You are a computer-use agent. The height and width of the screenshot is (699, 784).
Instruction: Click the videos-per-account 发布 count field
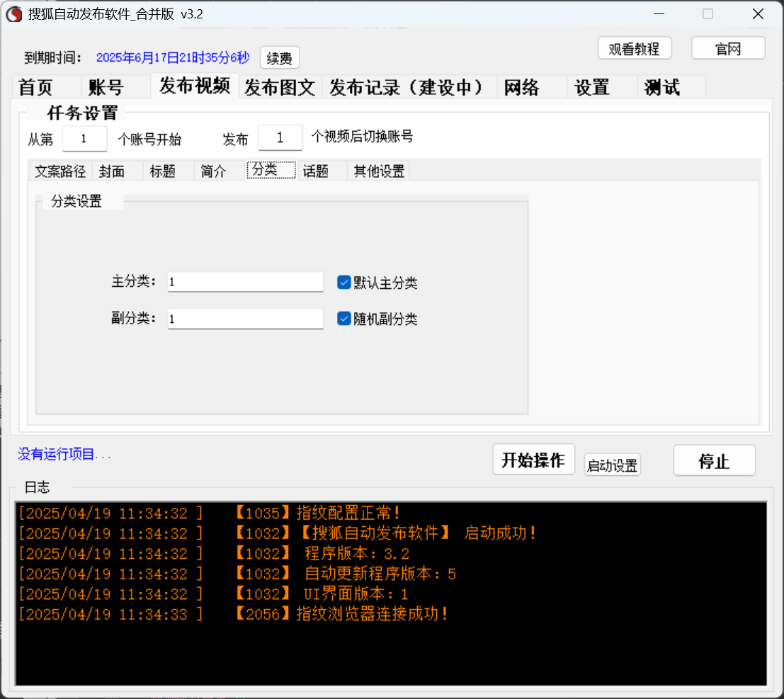(x=280, y=137)
